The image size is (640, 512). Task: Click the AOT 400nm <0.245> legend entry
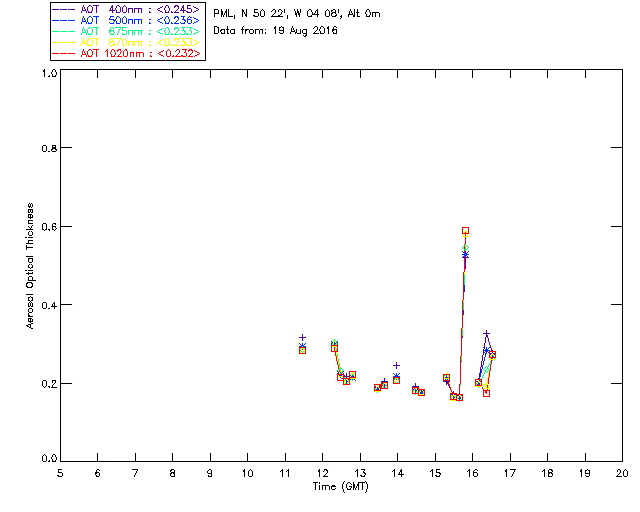point(127,9)
